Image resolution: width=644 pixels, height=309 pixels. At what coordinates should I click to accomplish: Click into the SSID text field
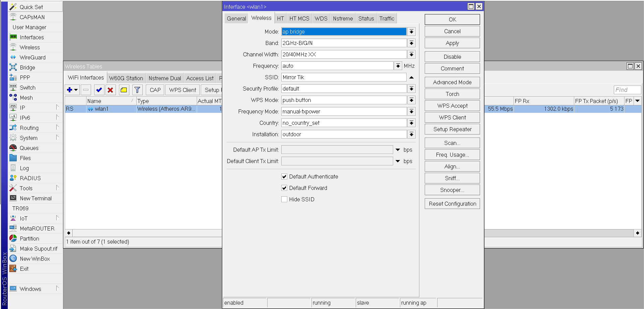(x=344, y=77)
